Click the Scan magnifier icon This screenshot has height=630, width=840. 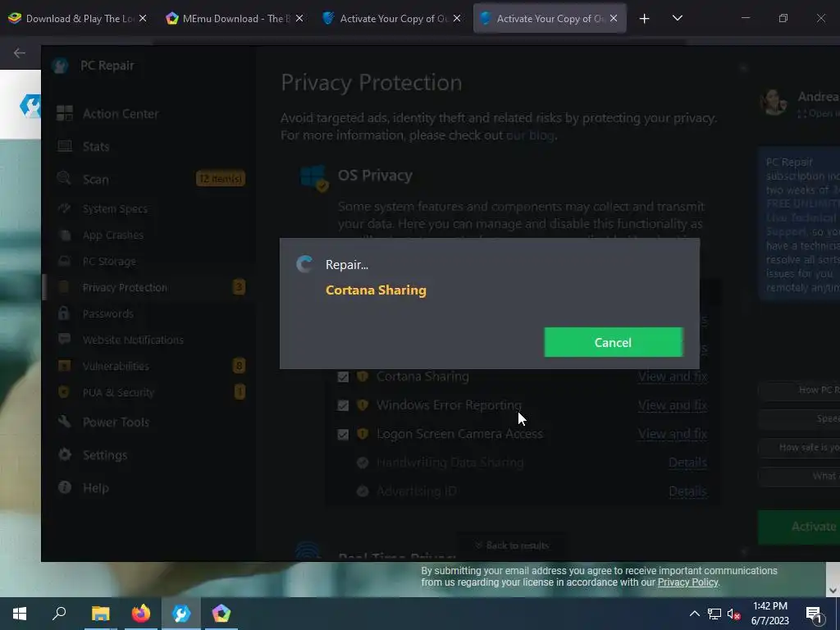pyautogui.click(x=64, y=178)
